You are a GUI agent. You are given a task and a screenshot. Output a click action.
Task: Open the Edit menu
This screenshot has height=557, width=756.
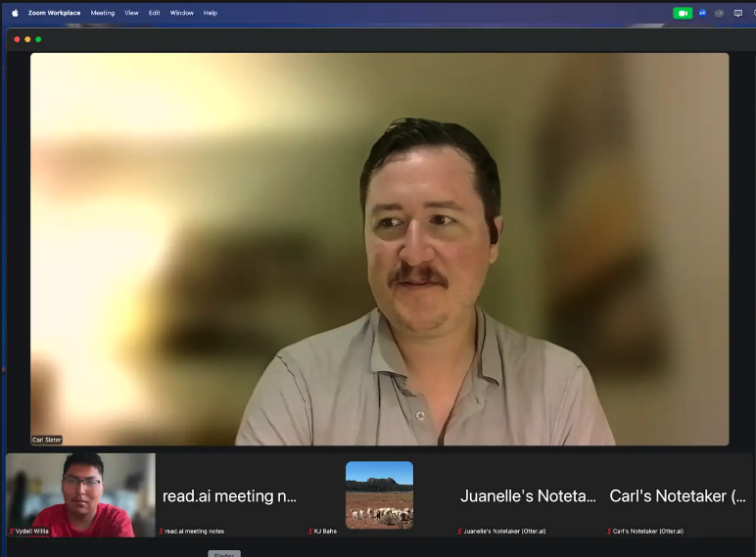point(155,13)
